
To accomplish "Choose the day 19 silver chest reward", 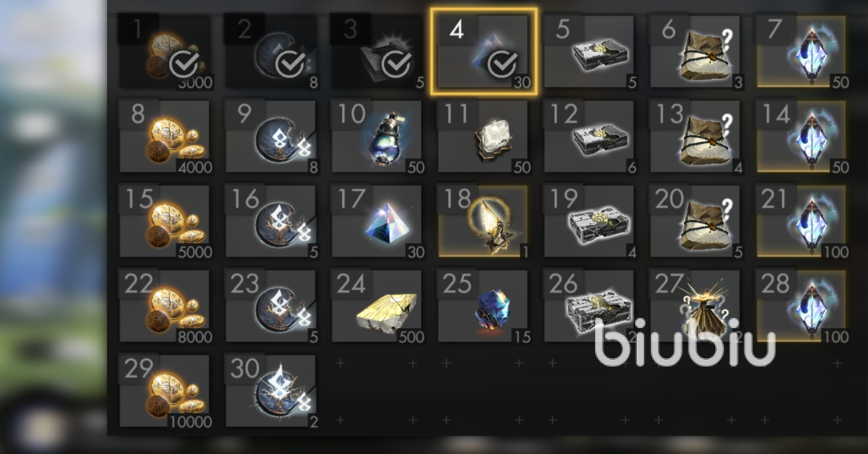I will [x=589, y=221].
